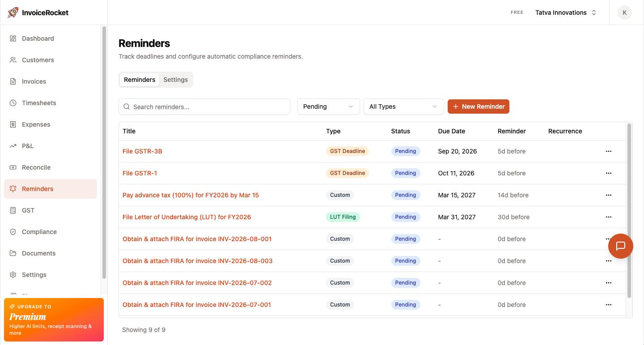
Task: Open the GST section
Action: pyautogui.click(x=51, y=210)
